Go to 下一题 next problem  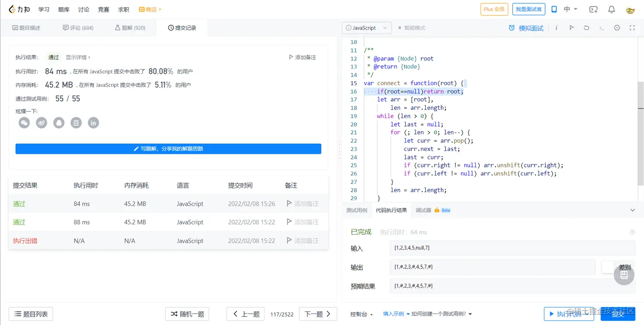(x=318, y=314)
